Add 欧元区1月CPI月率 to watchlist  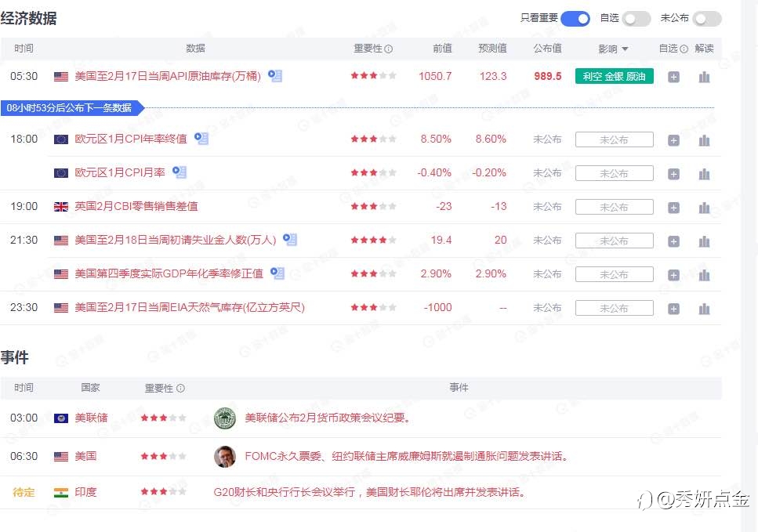coord(673,174)
